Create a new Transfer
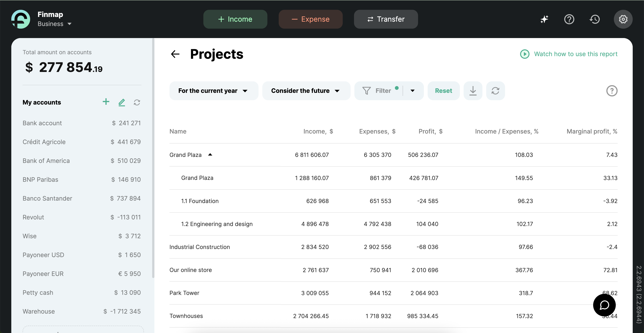644x333 pixels. [386, 19]
